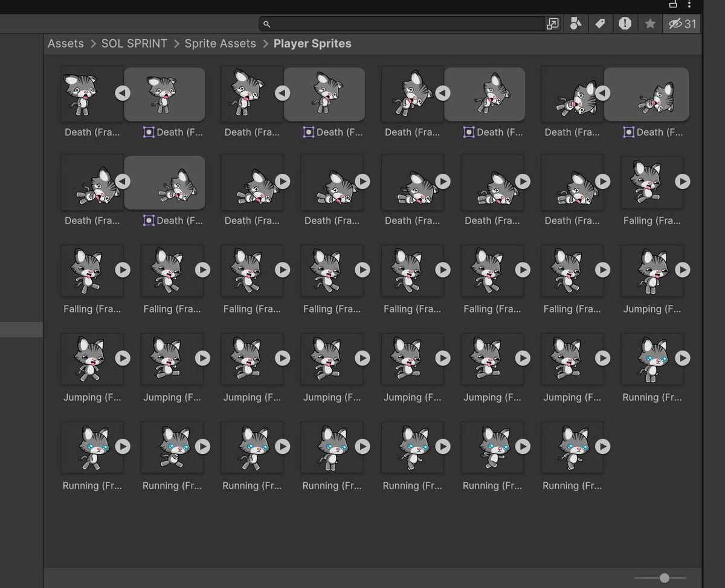This screenshot has height=588, width=725.
Task: Expand the first Falling sprite asset arrow
Action: pyautogui.click(x=682, y=181)
